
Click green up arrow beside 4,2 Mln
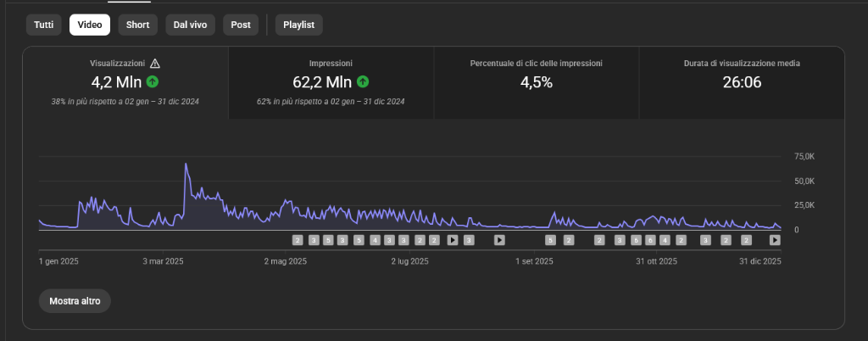153,82
